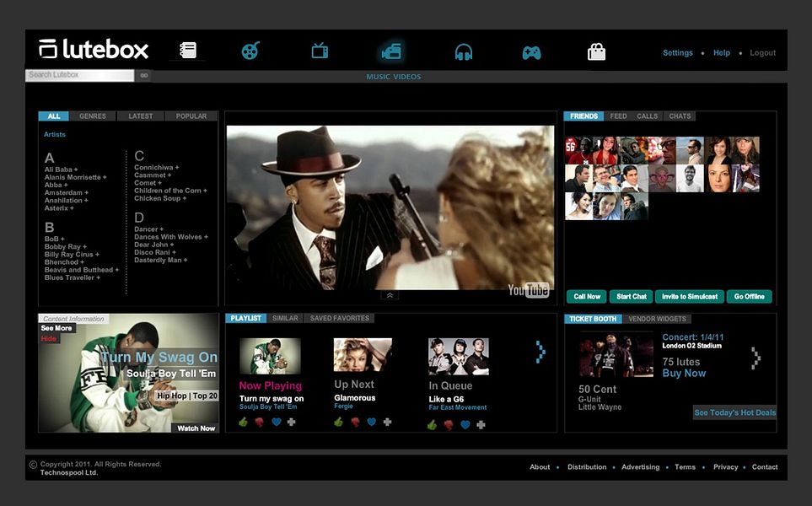Image resolution: width=812 pixels, height=506 pixels.
Task: Show next playlist items with blue arrow
Action: (540, 353)
